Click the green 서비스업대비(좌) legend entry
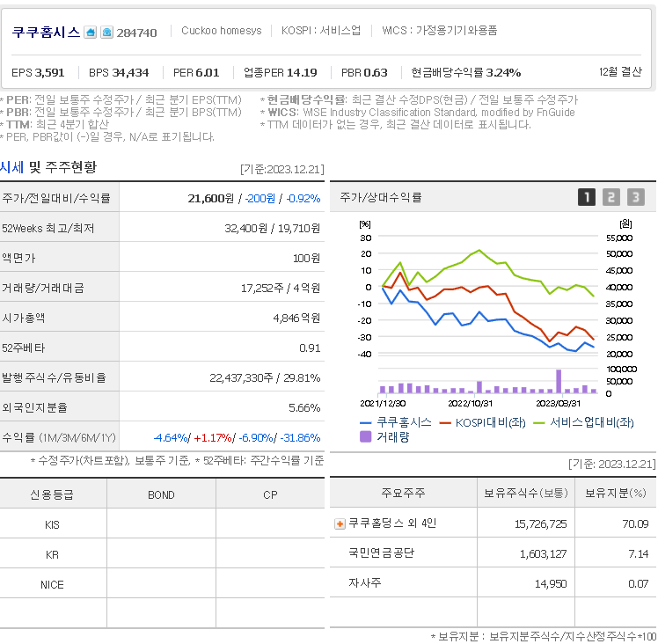 (x=584, y=422)
